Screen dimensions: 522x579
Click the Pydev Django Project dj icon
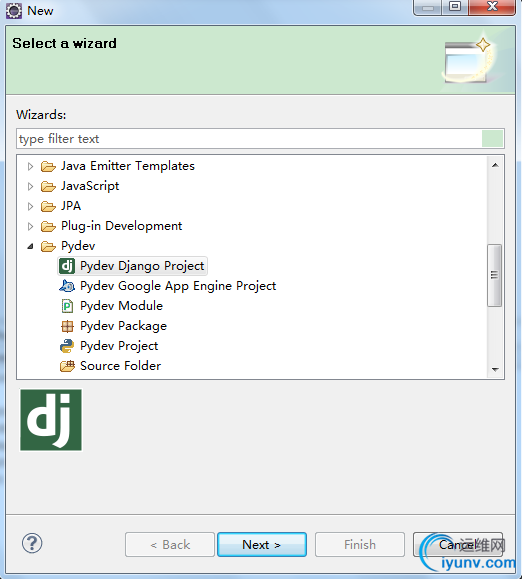(x=67, y=266)
